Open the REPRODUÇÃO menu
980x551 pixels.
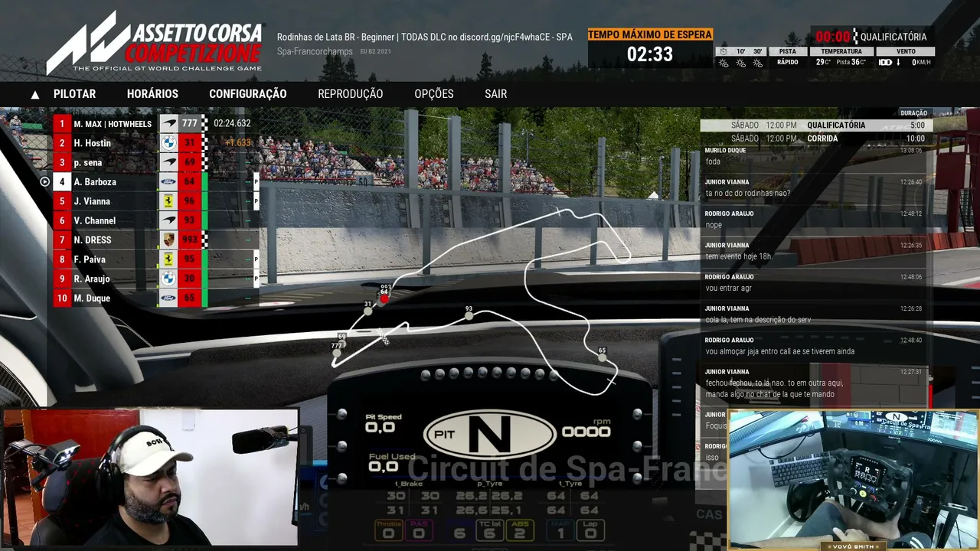click(x=351, y=94)
